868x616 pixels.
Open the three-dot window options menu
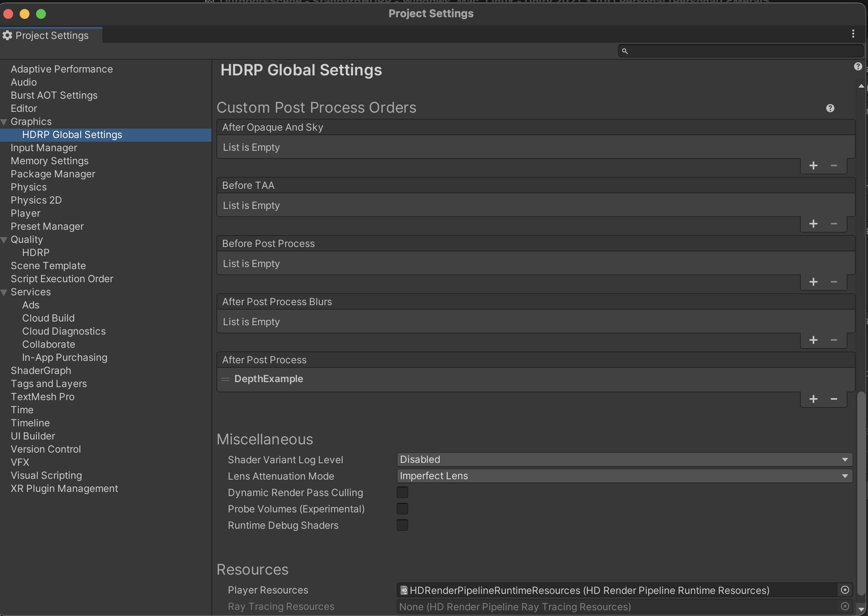[x=853, y=34]
